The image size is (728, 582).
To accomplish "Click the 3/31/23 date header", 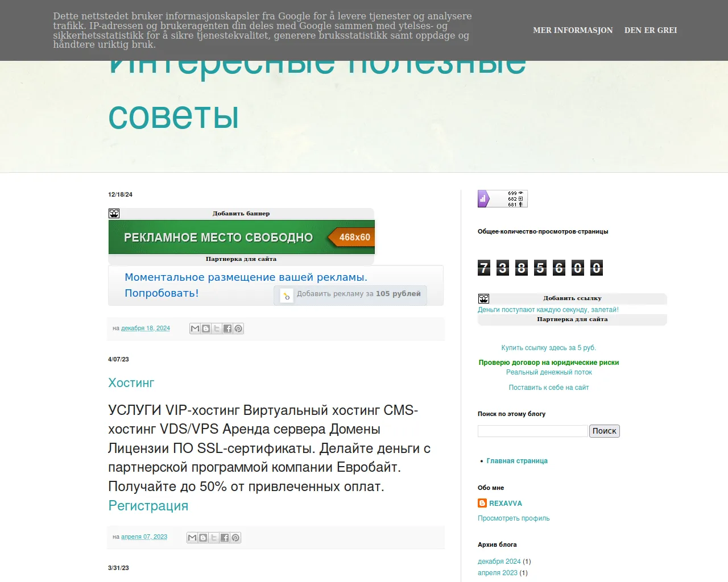I will pyautogui.click(x=119, y=568).
